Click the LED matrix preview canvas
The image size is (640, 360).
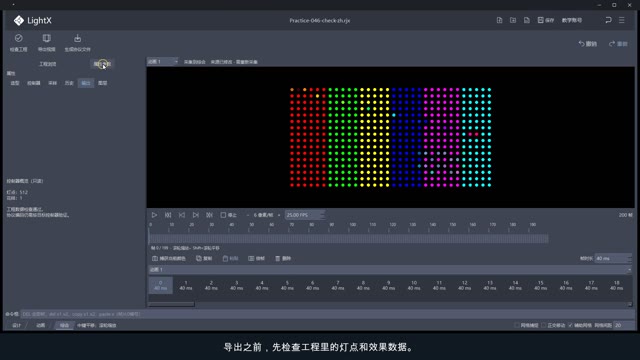tap(391, 138)
